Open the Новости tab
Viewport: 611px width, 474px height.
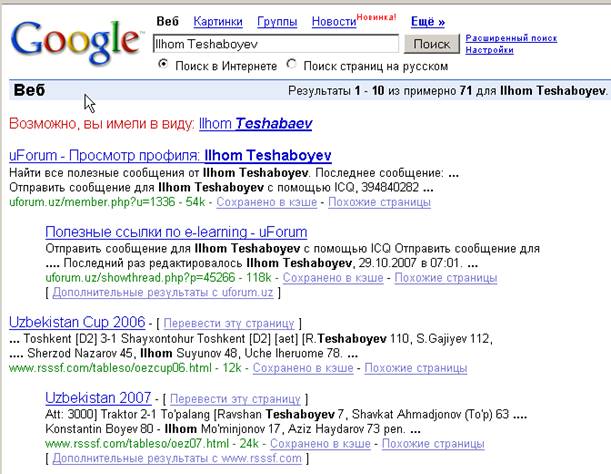click(x=333, y=21)
